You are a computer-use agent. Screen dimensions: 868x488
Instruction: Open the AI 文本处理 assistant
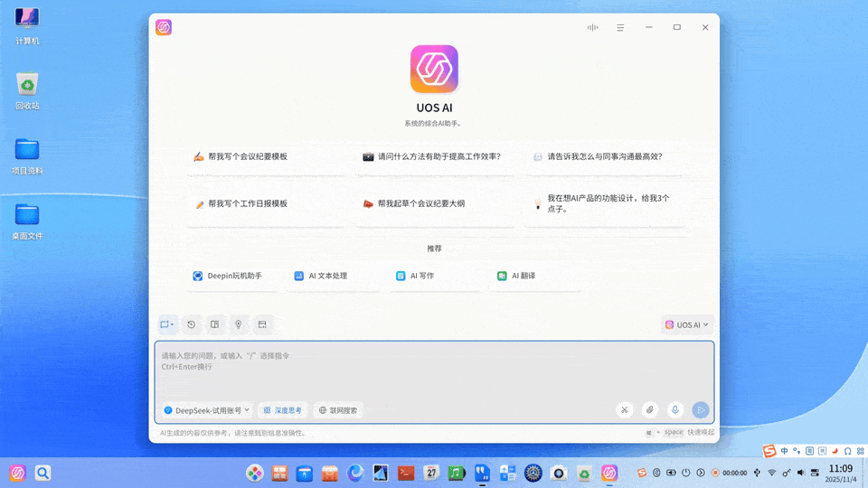pyautogui.click(x=334, y=276)
